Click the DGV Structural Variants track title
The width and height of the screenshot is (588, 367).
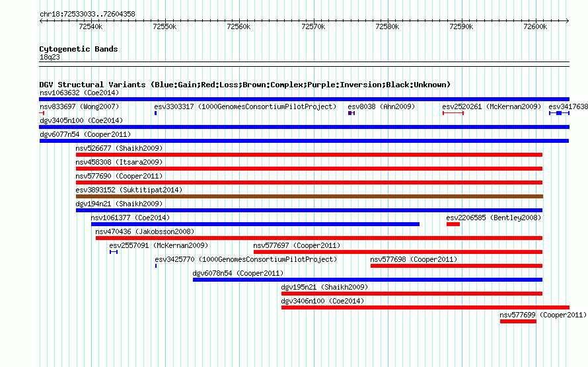point(245,85)
